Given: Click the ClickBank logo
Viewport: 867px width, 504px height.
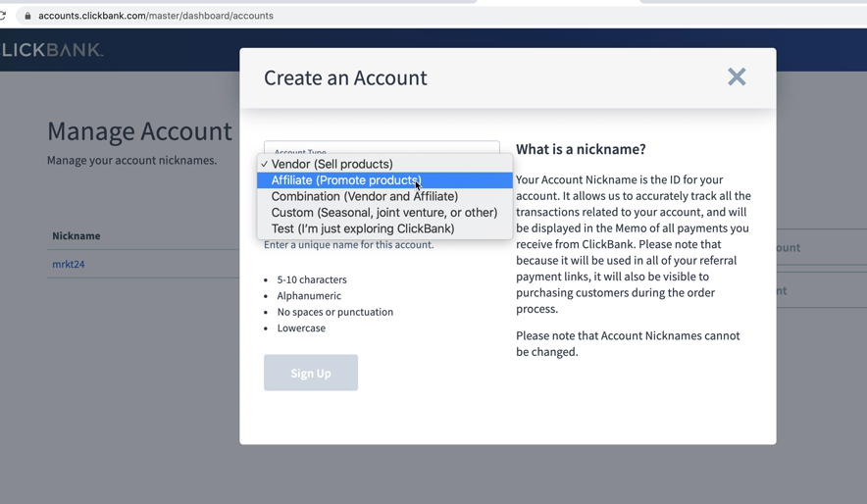Looking at the screenshot, I should pyautogui.click(x=51, y=50).
